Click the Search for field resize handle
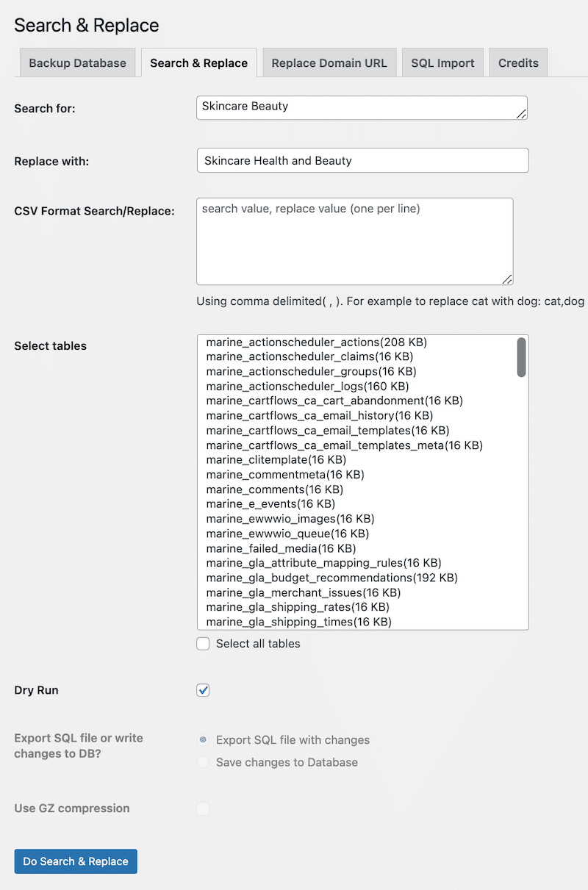Viewport: 588px width, 890px height. tap(521, 113)
